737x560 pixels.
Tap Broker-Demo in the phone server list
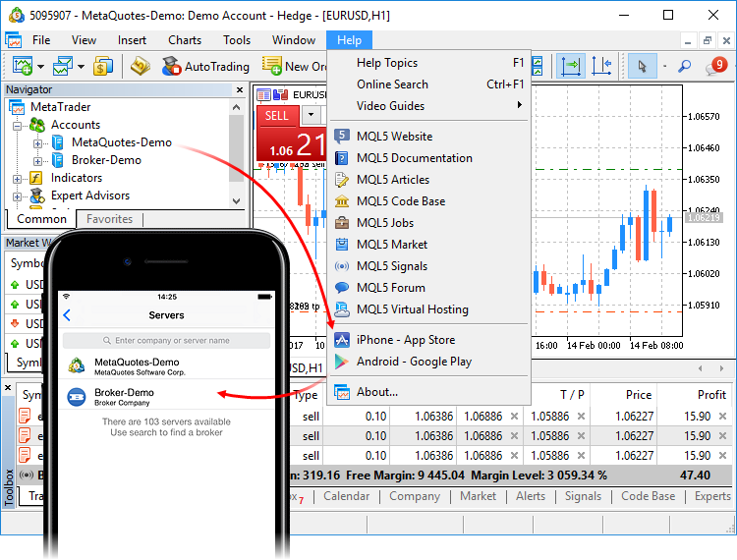pos(124,397)
